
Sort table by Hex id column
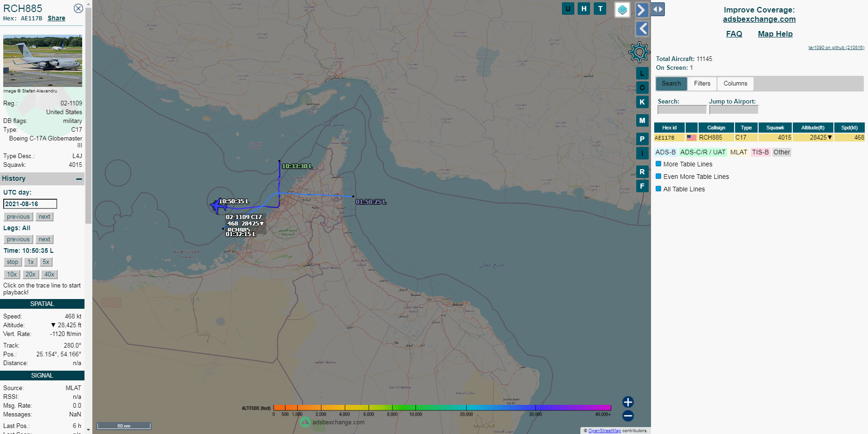point(669,128)
